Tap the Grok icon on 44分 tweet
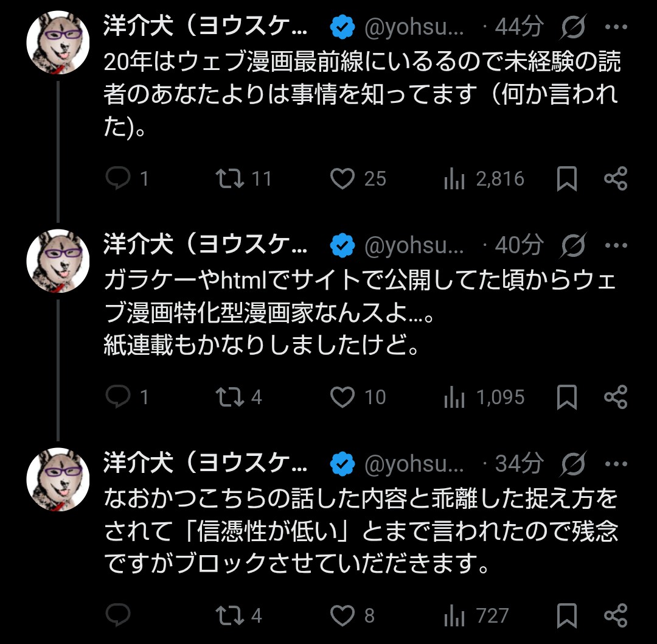This screenshot has height=644, width=657. (574, 27)
